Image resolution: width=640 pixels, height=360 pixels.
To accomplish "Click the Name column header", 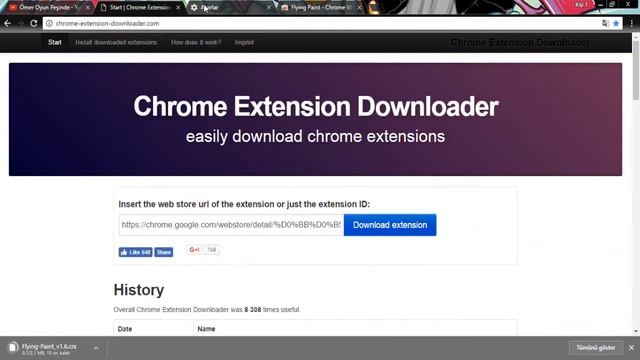I will [206, 329].
